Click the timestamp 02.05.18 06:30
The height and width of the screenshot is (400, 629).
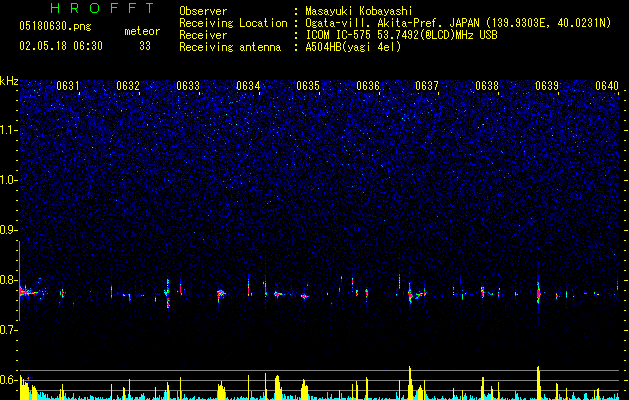(x=61, y=46)
